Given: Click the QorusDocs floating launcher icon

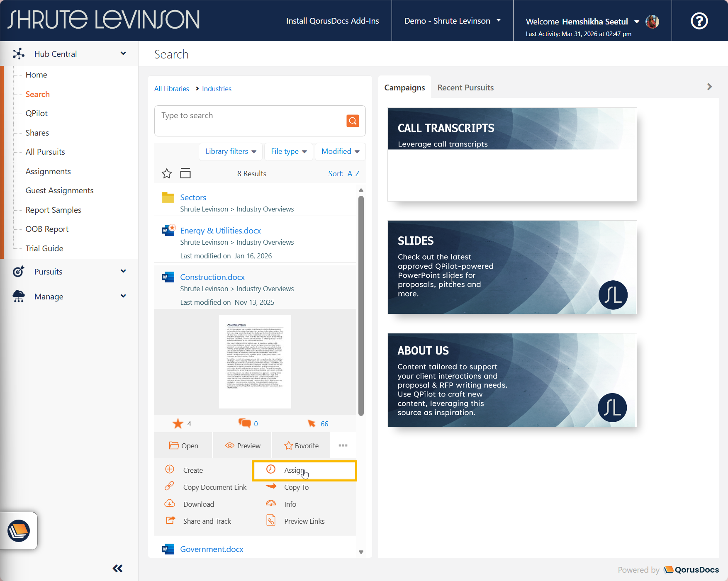Looking at the screenshot, I should click(x=19, y=530).
